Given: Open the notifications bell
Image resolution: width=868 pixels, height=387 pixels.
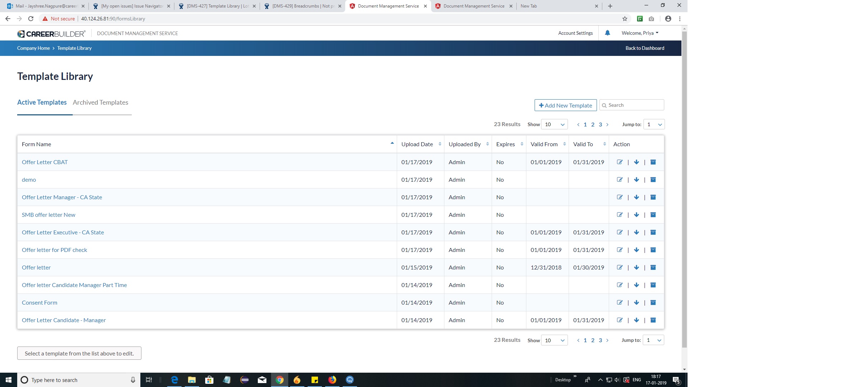Looking at the screenshot, I should click(x=607, y=33).
